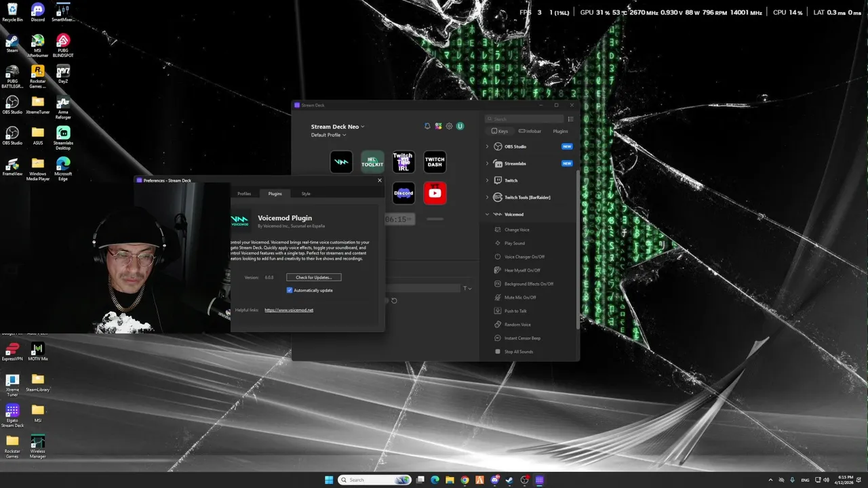The width and height of the screenshot is (868, 488).
Task: Open MSI Afterburner desktop shortcut
Action: click(x=38, y=45)
